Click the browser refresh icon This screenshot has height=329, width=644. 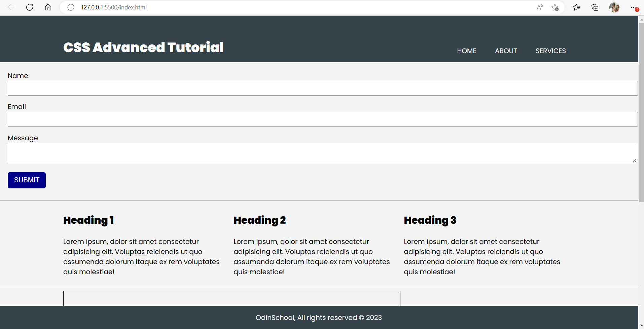point(30,7)
